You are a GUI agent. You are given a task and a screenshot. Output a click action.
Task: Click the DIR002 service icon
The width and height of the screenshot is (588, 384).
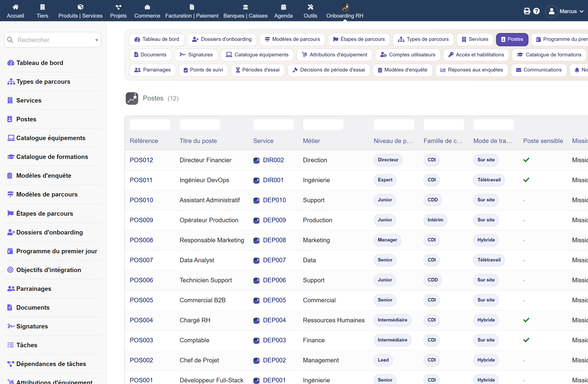coord(256,160)
